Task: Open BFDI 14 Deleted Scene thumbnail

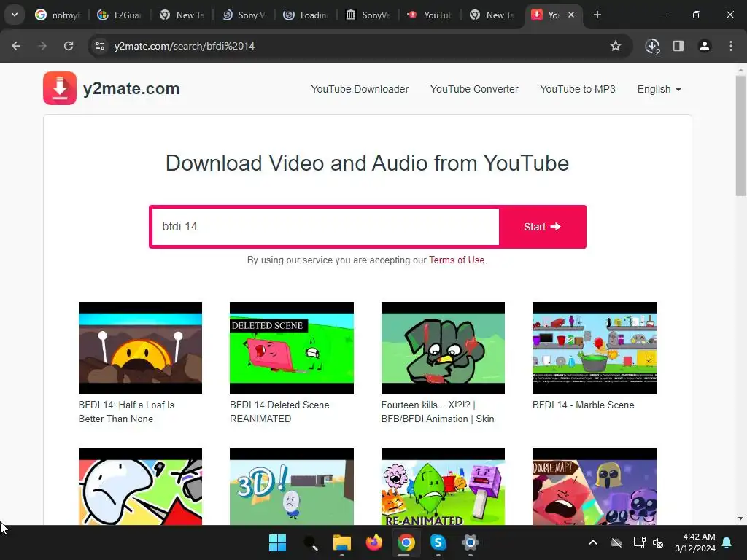Action: point(292,348)
